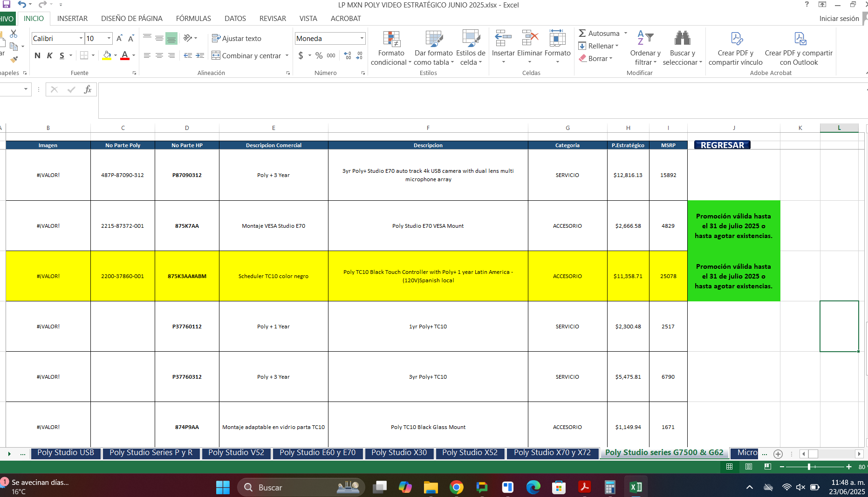Select column F header
This screenshot has width=868, height=497.
click(x=428, y=128)
